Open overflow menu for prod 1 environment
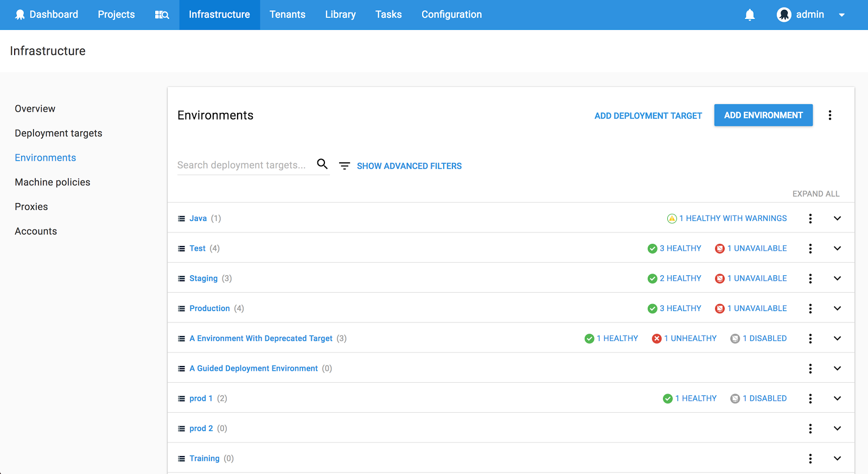 click(x=810, y=399)
